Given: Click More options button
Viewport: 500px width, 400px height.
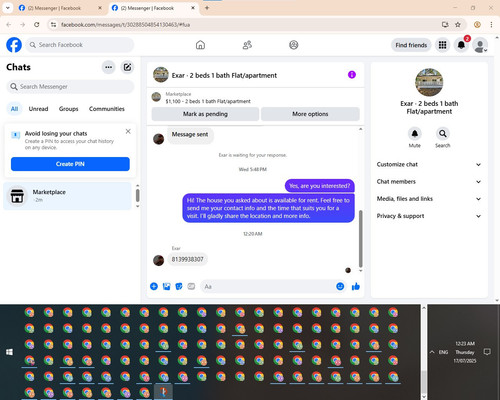Looking at the screenshot, I should tap(310, 114).
